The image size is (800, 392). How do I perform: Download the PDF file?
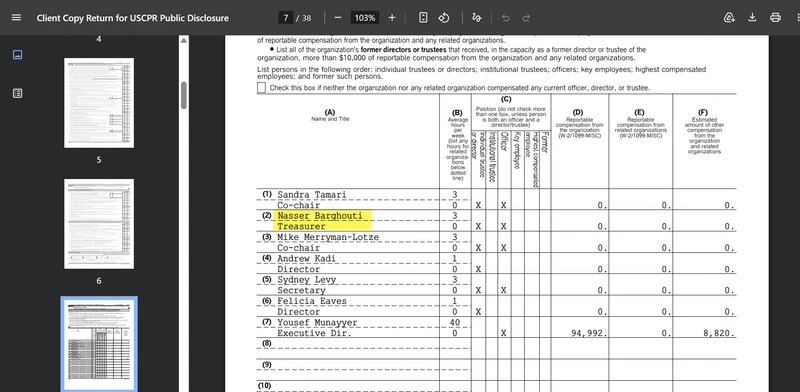click(x=752, y=17)
